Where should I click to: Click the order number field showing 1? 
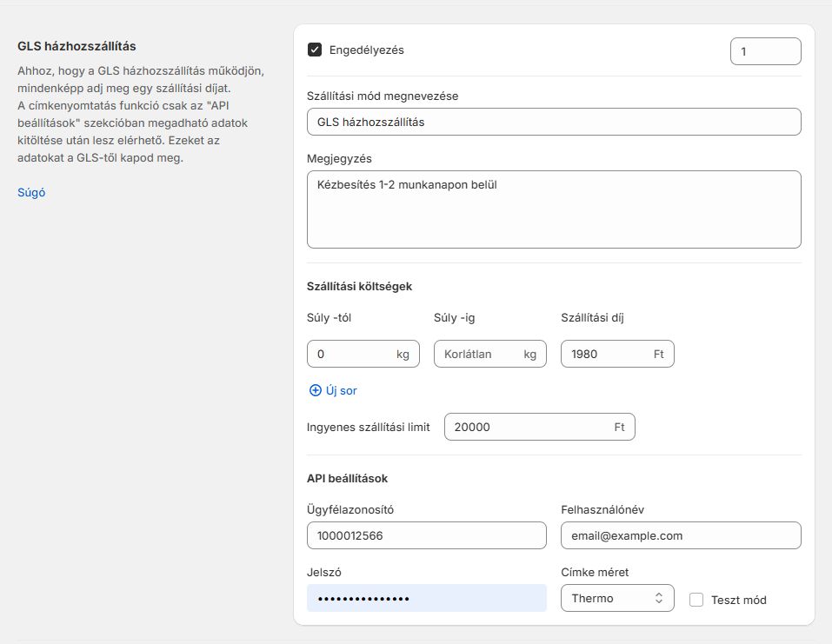click(765, 51)
